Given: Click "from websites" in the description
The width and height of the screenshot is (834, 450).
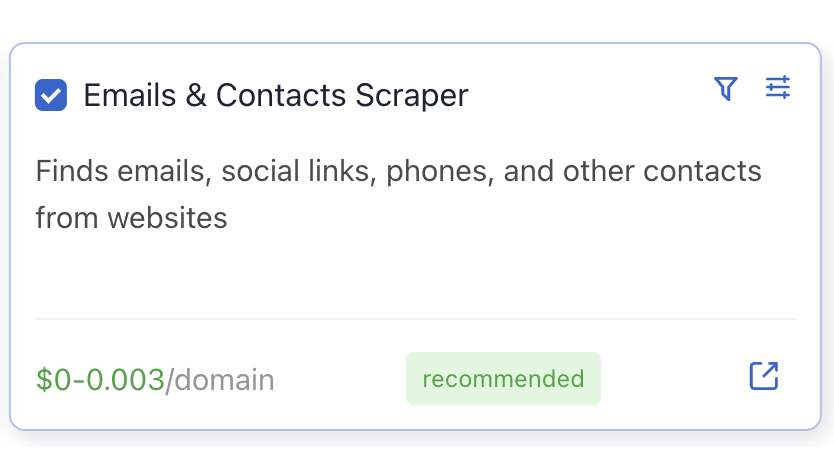Looking at the screenshot, I should [131, 218].
